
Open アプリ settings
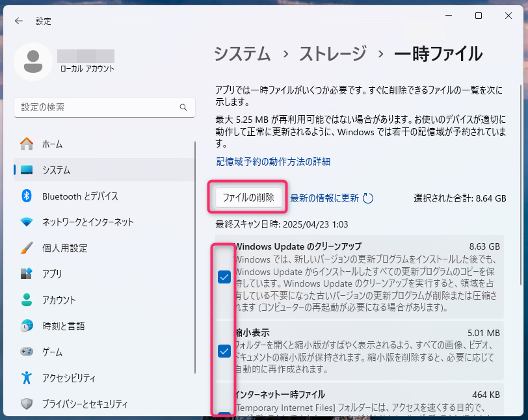tap(104, 274)
